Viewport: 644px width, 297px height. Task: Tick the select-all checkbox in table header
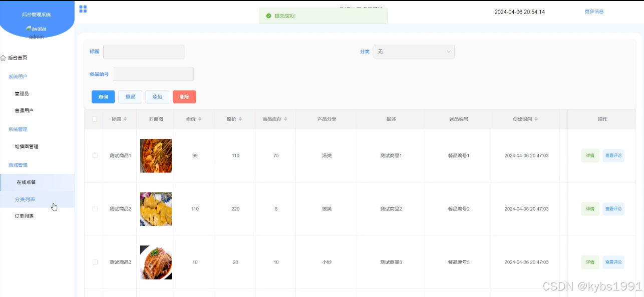[x=95, y=119]
